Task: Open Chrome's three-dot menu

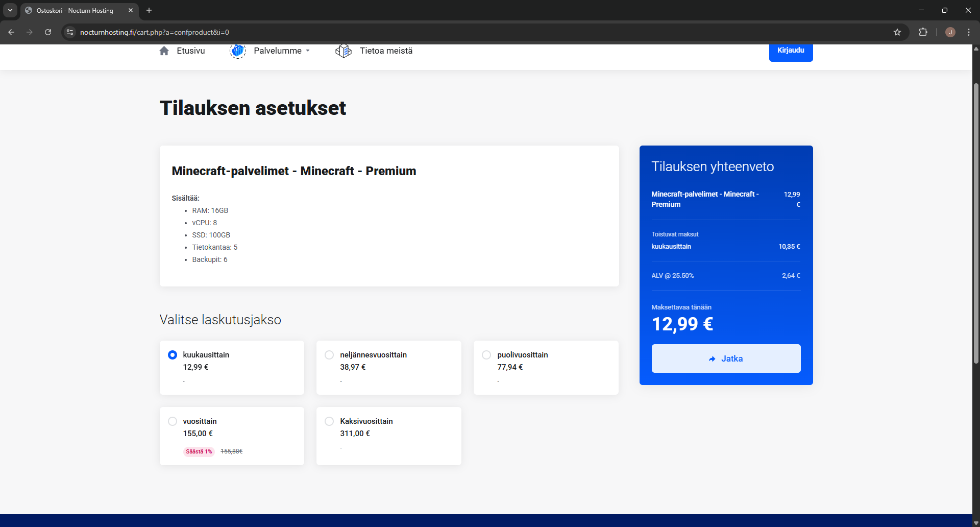Action: (968, 32)
